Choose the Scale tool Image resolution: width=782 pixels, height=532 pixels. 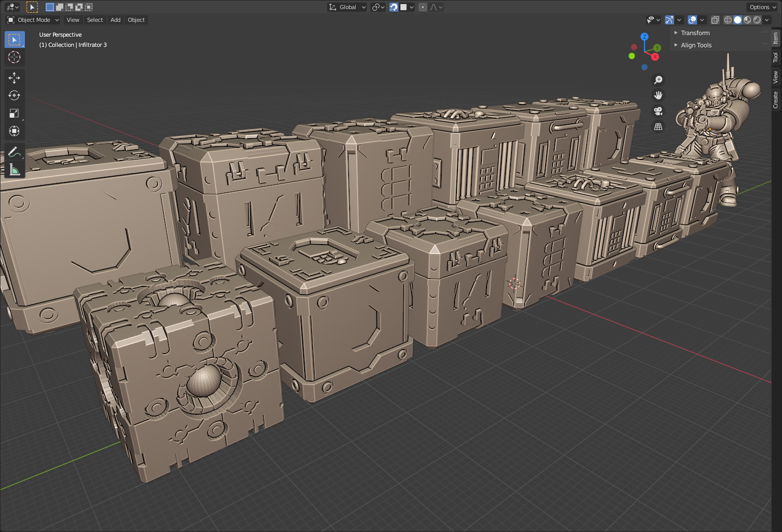14,113
